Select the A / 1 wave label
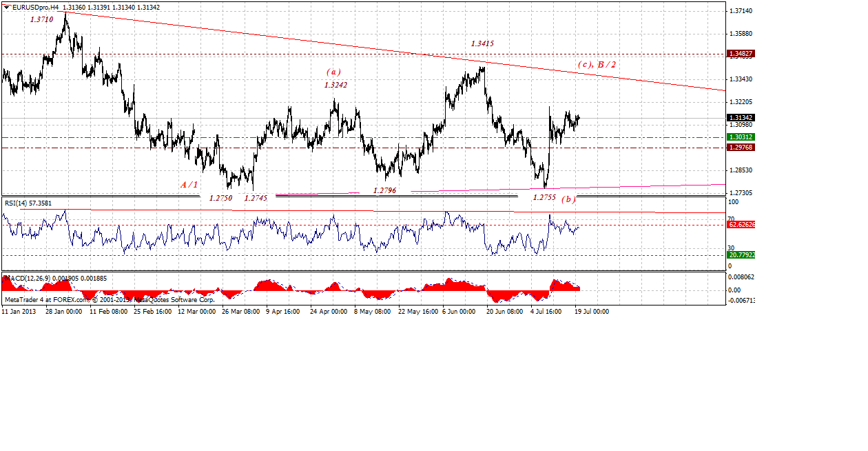The image size is (868, 451). 189,184
